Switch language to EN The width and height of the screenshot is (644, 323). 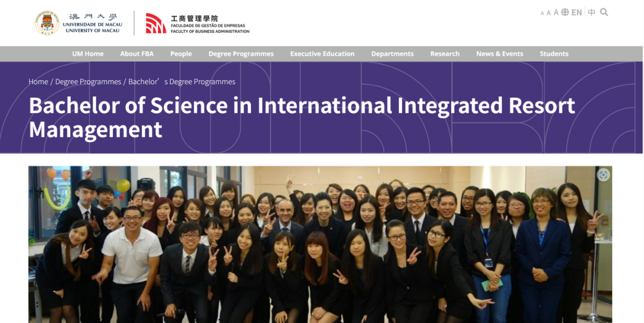tap(577, 13)
